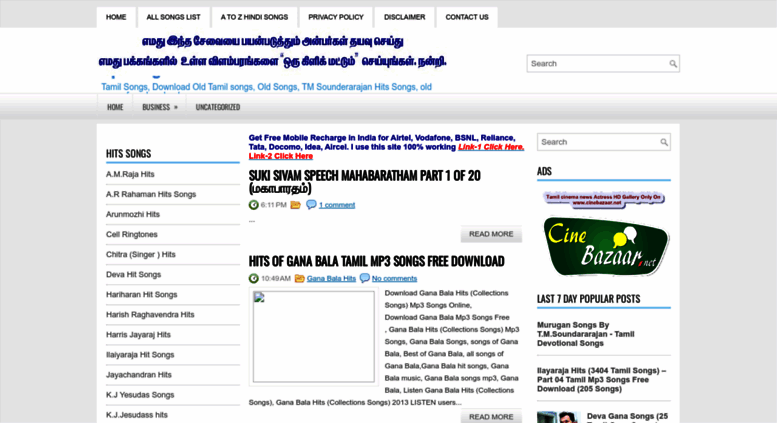Open Deva Gana Songs popular post
This screenshot has height=423, width=777.
click(627, 418)
